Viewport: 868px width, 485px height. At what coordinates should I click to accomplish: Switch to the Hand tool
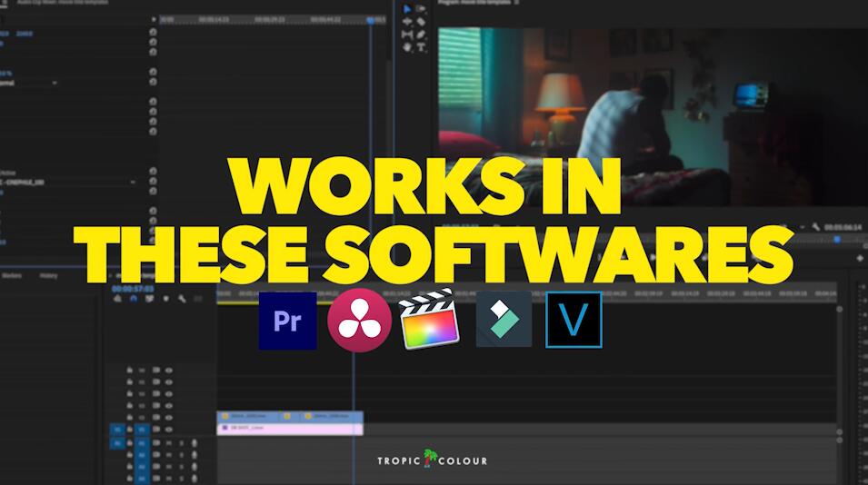pyautogui.click(x=407, y=46)
